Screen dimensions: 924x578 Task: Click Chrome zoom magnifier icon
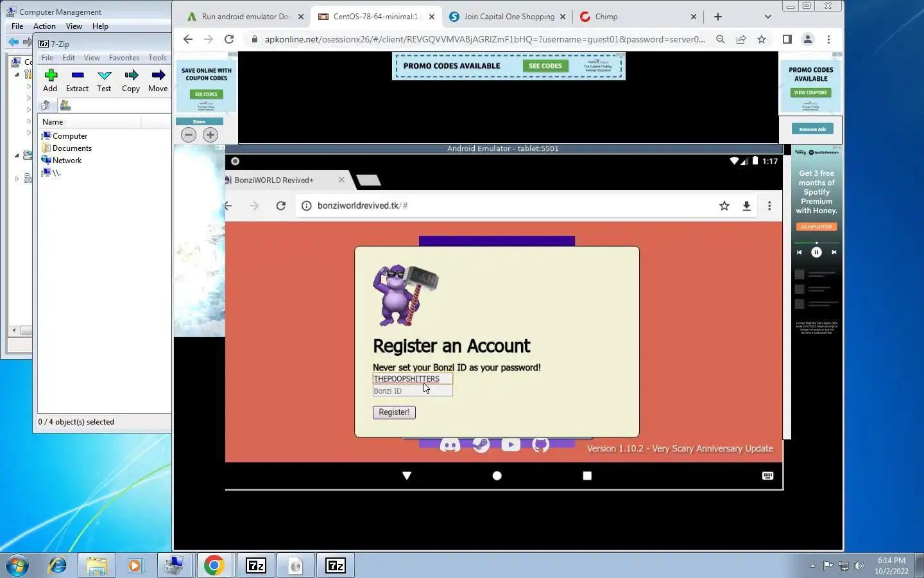(721, 39)
